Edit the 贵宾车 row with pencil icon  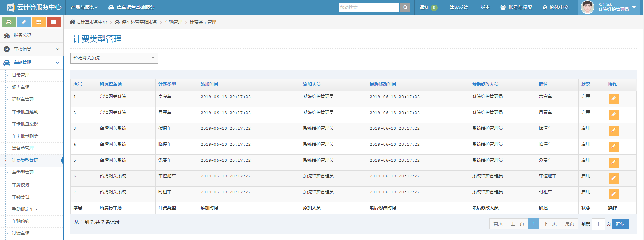pyautogui.click(x=614, y=99)
